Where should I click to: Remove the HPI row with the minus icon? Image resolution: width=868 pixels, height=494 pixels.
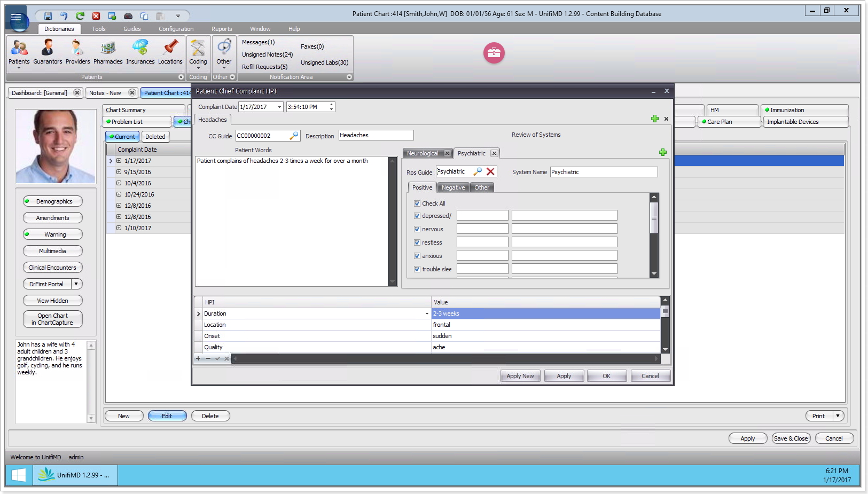[208, 358]
